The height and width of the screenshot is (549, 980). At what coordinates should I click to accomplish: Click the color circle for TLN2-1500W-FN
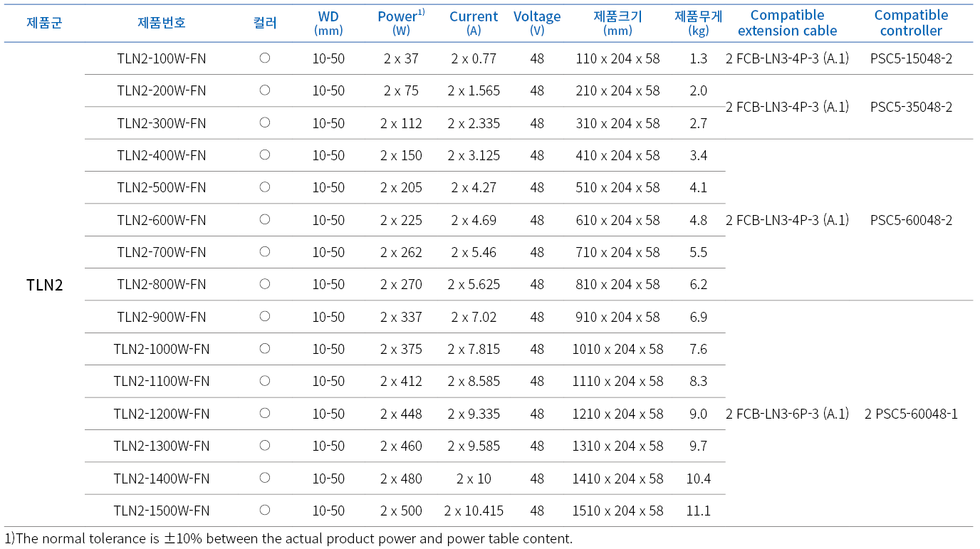265,510
